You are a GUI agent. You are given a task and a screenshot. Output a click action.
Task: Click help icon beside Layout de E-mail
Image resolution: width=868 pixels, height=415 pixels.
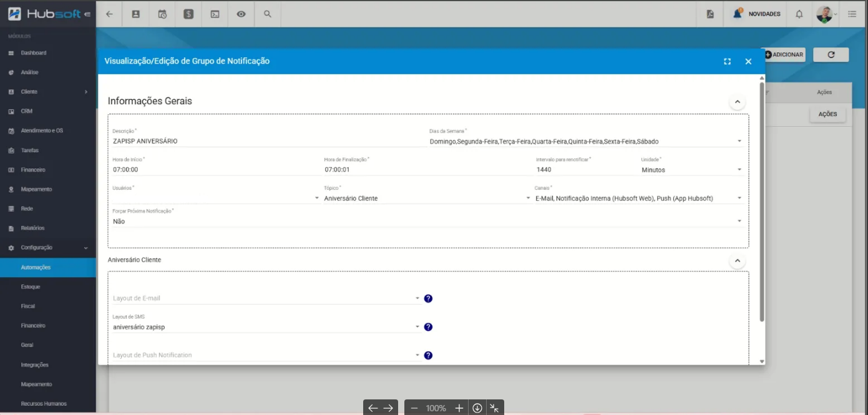coord(428,298)
